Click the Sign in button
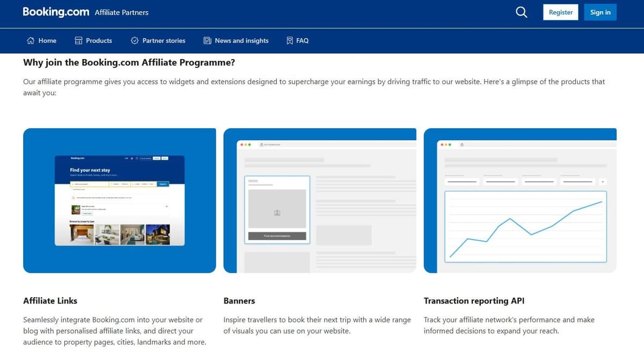 pyautogui.click(x=600, y=12)
